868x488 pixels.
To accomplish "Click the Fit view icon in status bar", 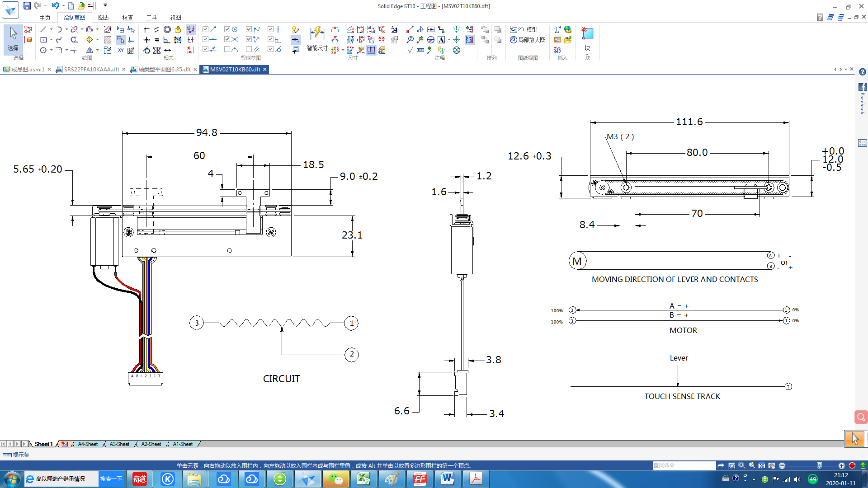I will (x=762, y=465).
